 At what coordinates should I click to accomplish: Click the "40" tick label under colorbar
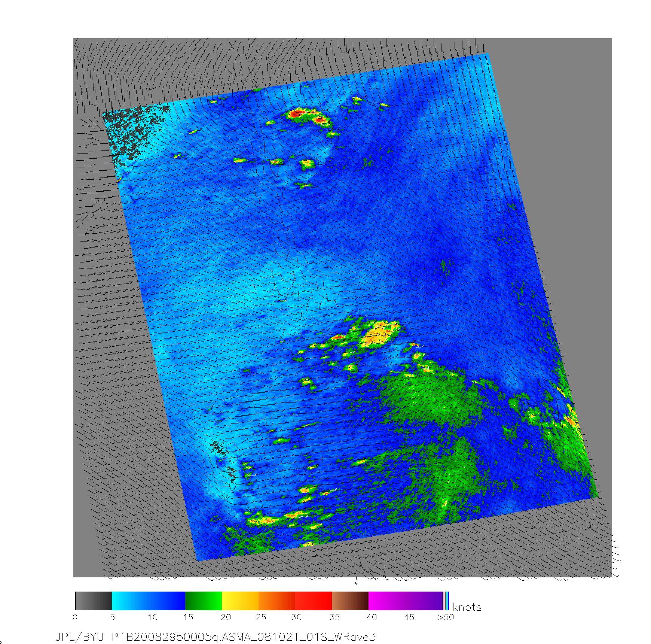[x=372, y=617]
